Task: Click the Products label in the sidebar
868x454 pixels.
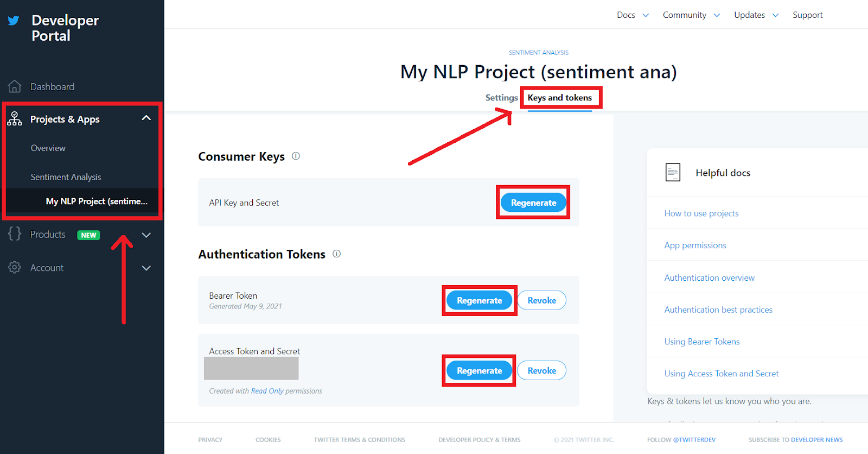Action: [x=48, y=235]
